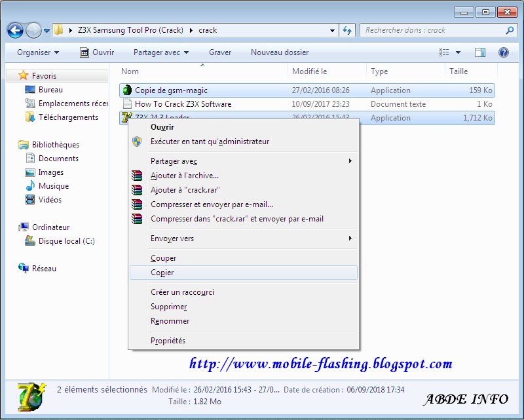Sort by the Nom column header
This screenshot has width=524, height=420.
(x=202, y=71)
